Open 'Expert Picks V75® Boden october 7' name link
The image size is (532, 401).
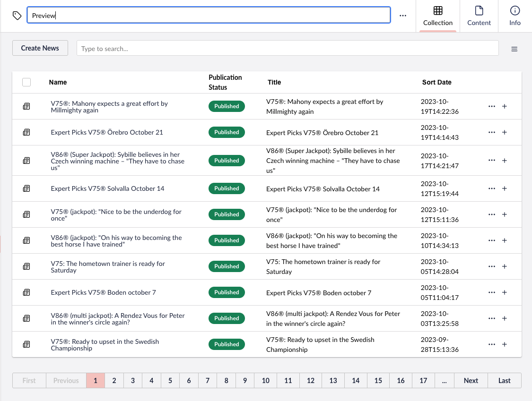104,292
